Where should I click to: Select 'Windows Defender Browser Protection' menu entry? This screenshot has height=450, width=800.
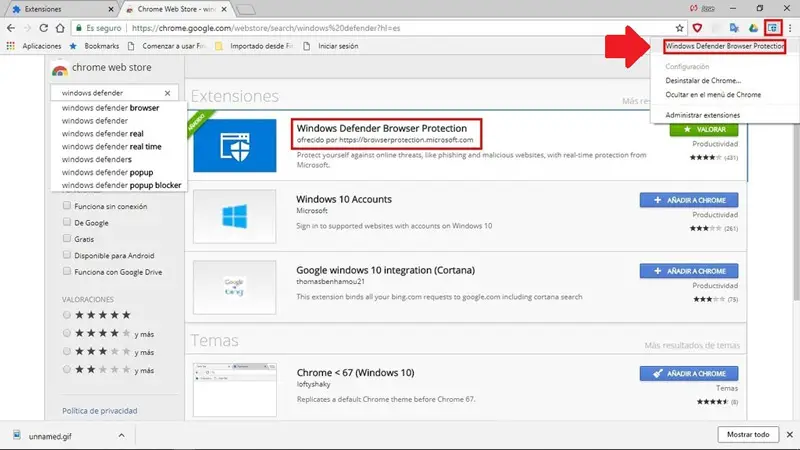pos(724,46)
